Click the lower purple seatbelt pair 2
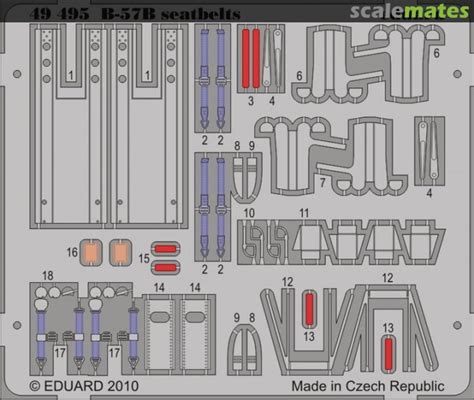 pos(212,207)
